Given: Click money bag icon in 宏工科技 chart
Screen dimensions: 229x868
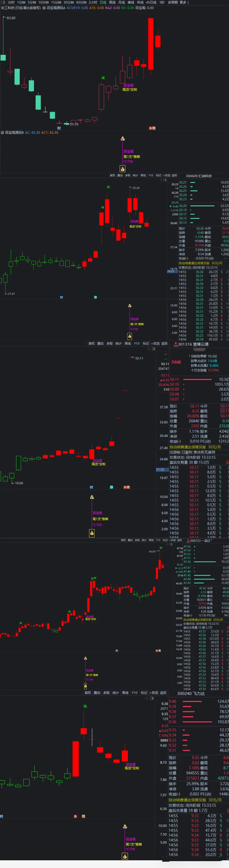Looking at the screenshot, I should pos(123,169).
